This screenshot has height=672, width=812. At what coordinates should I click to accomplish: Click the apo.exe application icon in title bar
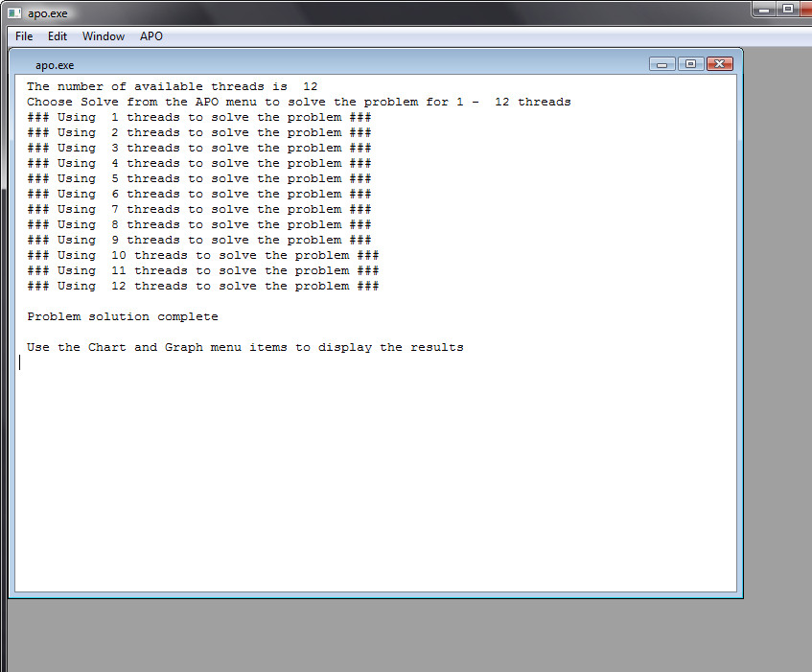pyautogui.click(x=14, y=13)
